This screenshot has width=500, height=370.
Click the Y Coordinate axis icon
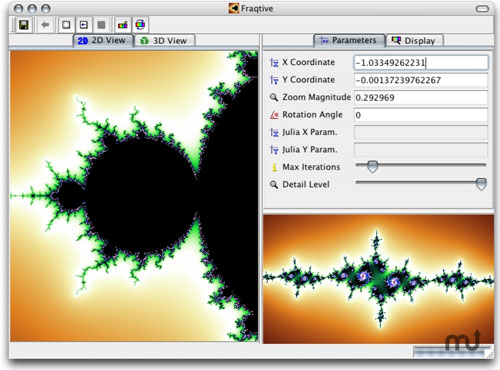coord(274,80)
